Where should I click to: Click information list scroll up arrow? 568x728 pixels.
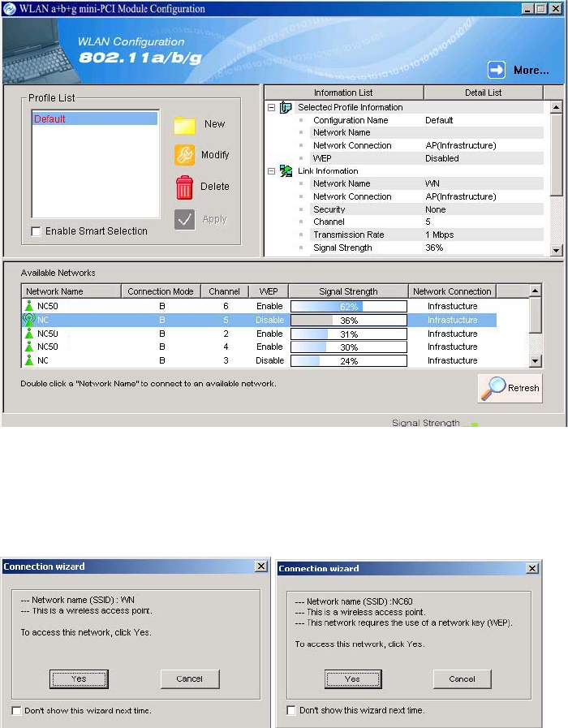(557, 107)
